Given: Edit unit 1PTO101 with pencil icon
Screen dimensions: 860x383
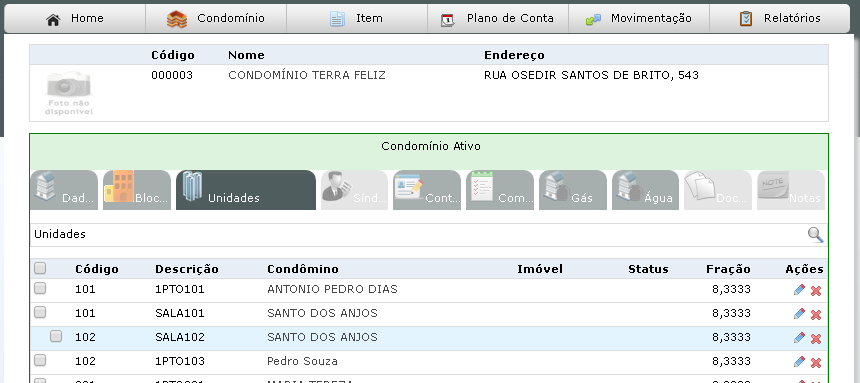Looking at the screenshot, I should pos(800,290).
